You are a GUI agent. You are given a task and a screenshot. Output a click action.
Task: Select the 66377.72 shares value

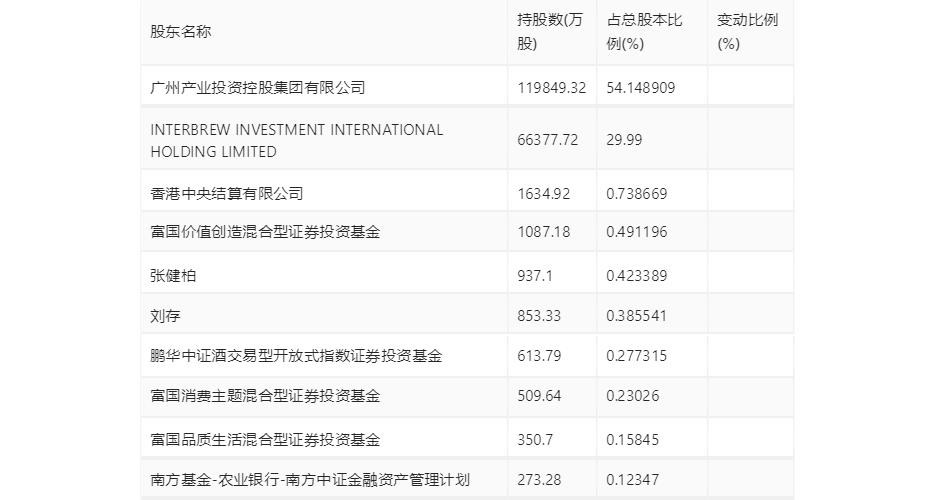547,139
